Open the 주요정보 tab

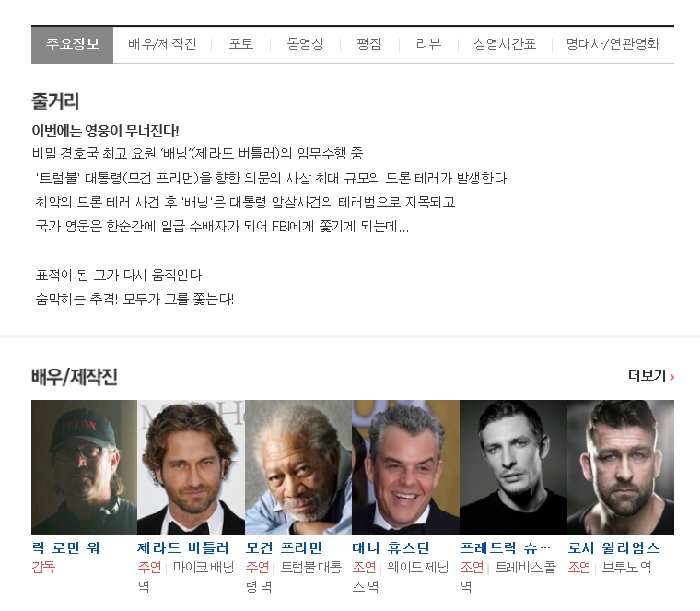[73, 44]
